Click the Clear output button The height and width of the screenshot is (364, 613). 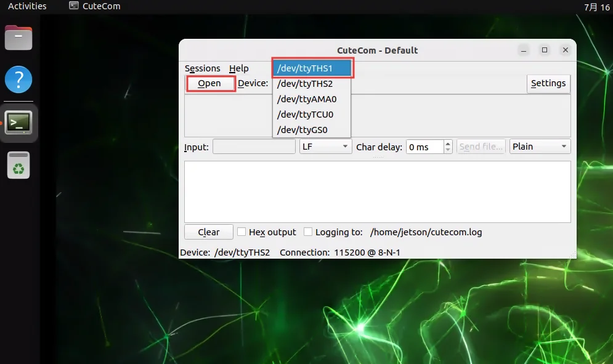(209, 232)
